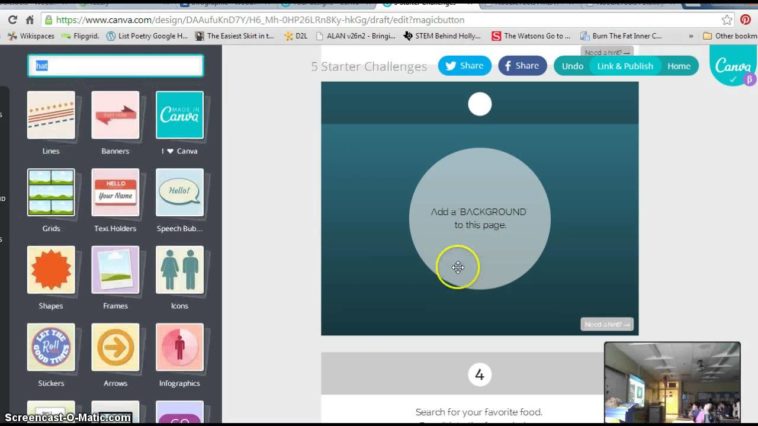Image resolution: width=758 pixels, height=426 pixels.
Task: Click the Need a hint link
Action: pyautogui.click(x=607, y=324)
